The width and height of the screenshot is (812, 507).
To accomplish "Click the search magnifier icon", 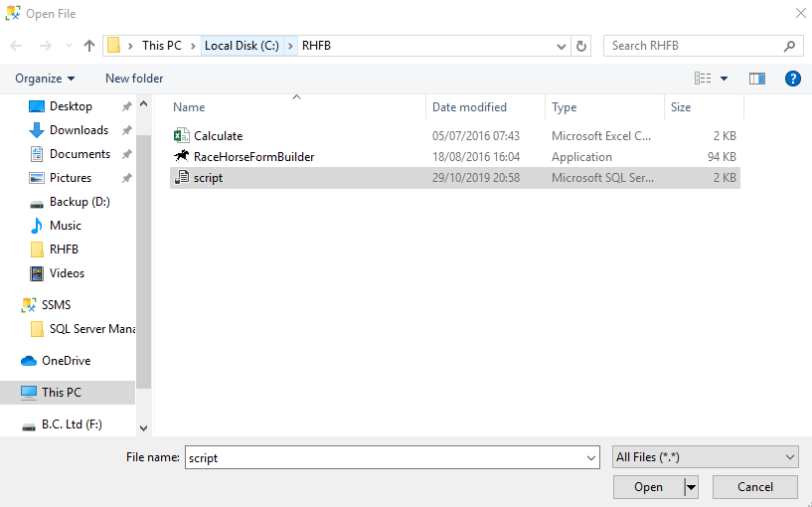I will tap(790, 46).
